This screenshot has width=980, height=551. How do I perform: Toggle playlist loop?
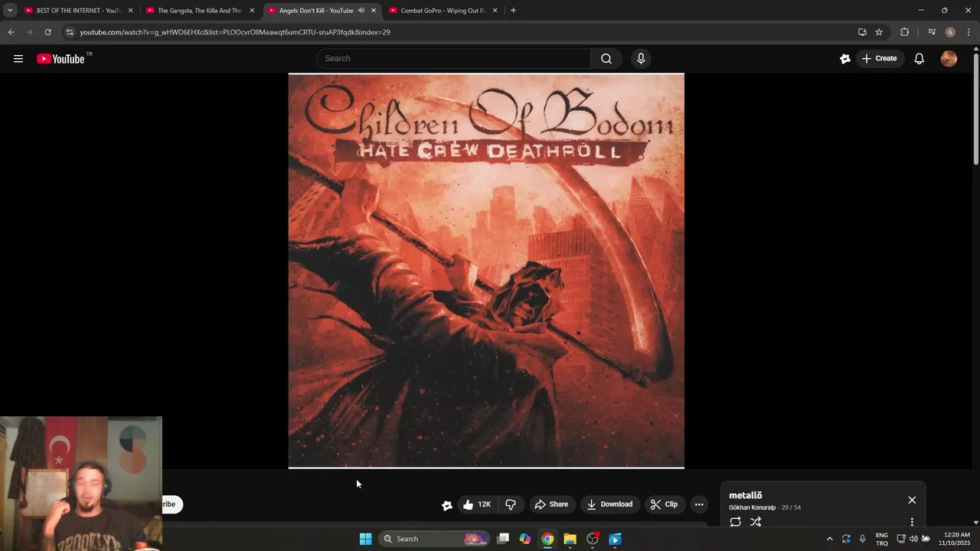click(x=735, y=522)
